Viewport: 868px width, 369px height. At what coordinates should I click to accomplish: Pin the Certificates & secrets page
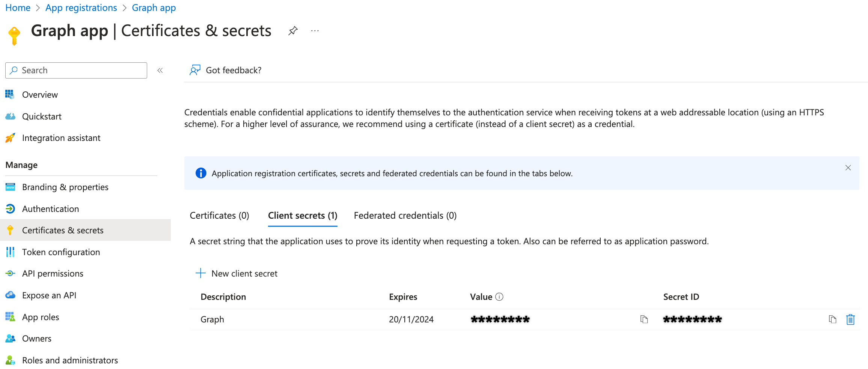click(293, 31)
